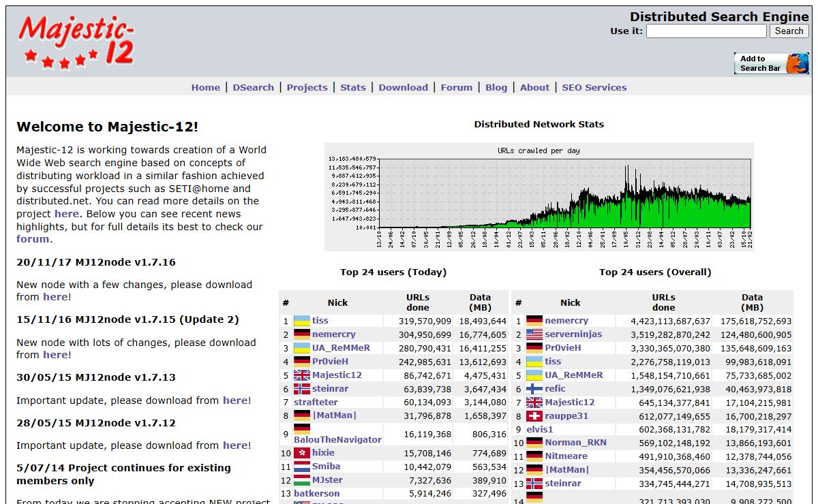
Task: Click German flag beside nemercry in Today table
Action: click(x=302, y=334)
